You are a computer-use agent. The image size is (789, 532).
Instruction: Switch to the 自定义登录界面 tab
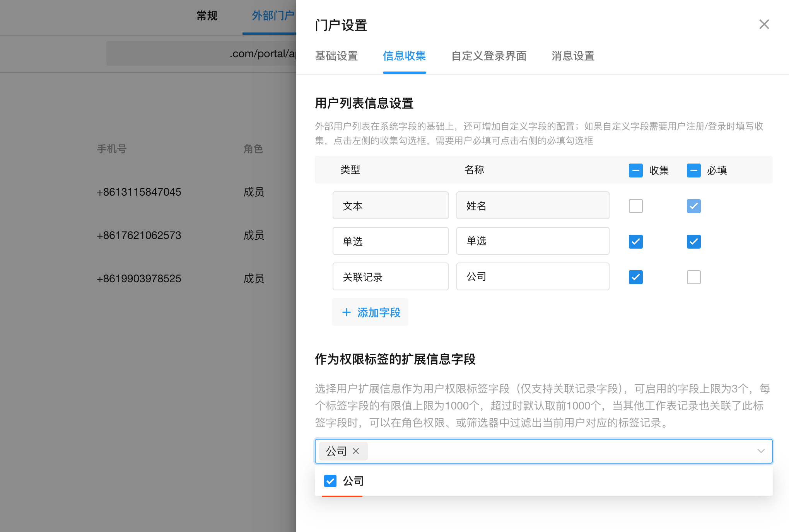pos(488,56)
